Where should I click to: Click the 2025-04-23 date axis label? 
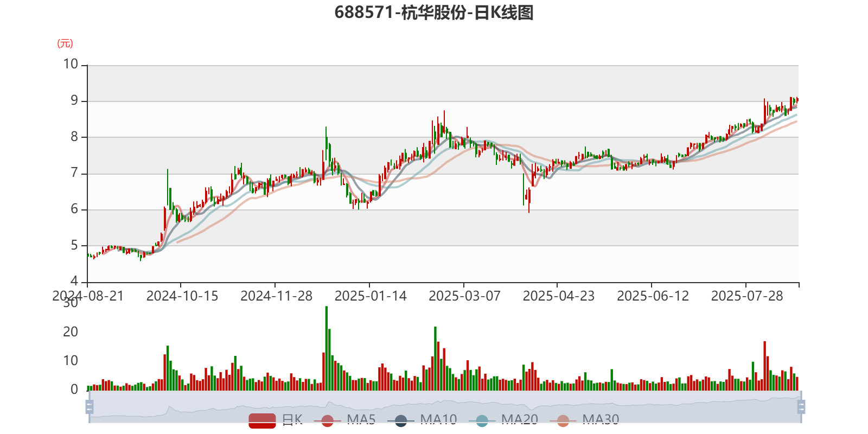coord(559,296)
